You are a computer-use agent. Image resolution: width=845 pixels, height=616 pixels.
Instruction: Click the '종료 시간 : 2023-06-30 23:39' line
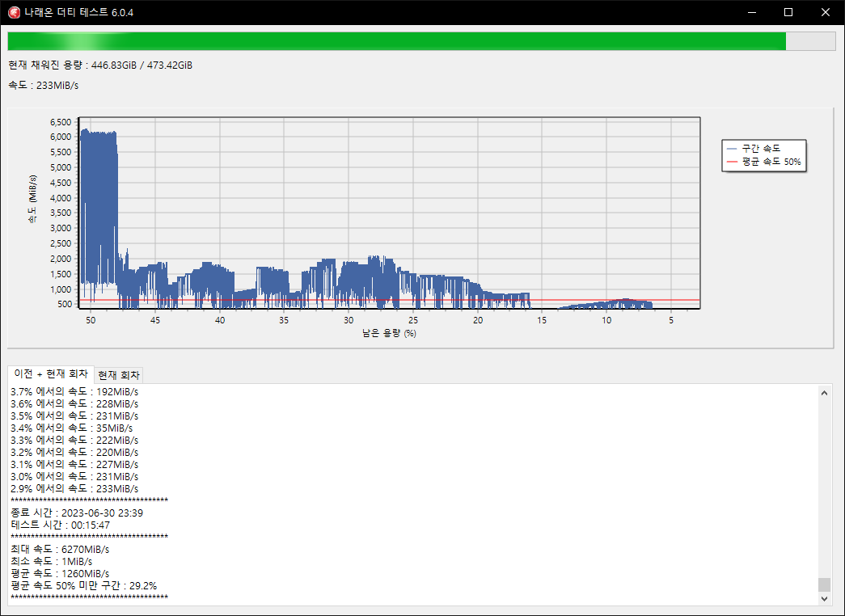tap(77, 513)
